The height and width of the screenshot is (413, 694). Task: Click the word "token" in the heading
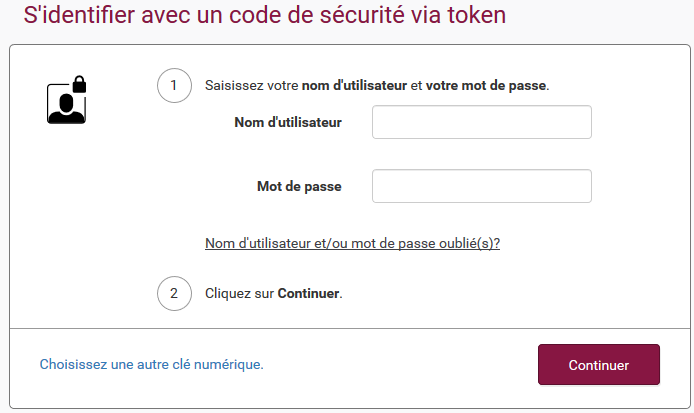point(476,15)
